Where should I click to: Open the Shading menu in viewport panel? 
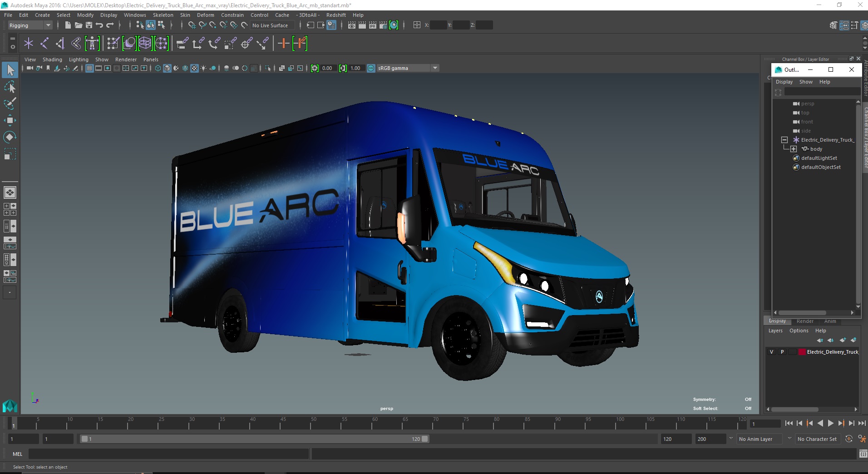tap(52, 59)
